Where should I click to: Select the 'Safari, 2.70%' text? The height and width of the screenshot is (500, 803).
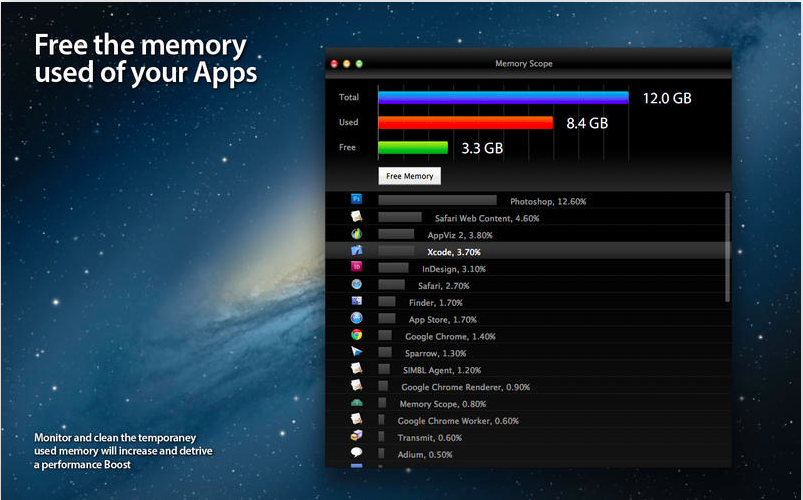[x=443, y=286]
